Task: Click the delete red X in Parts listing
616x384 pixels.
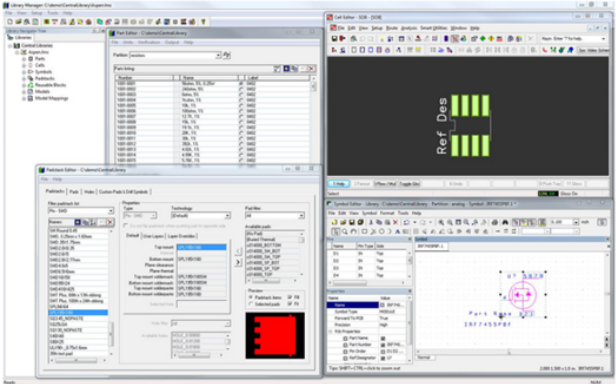Action: (312, 68)
